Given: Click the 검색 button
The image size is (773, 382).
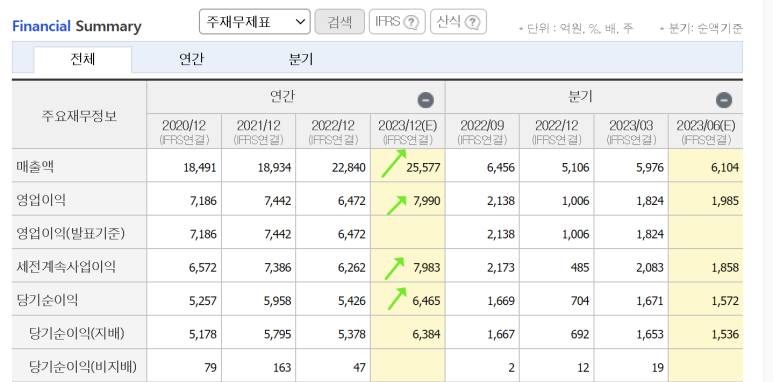Looking at the screenshot, I should pos(340,22).
